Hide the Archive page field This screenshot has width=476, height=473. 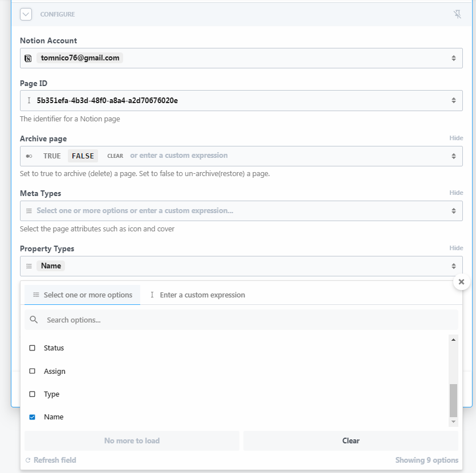[x=456, y=137]
